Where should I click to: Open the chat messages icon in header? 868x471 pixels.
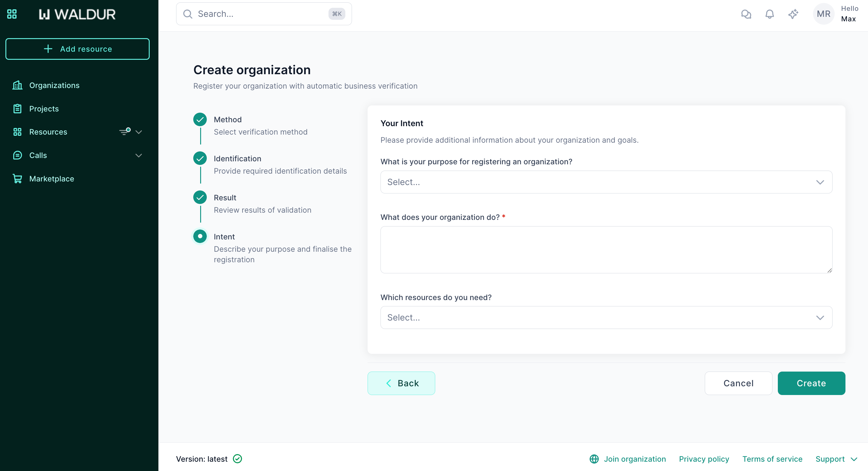pyautogui.click(x=746, y=14)
